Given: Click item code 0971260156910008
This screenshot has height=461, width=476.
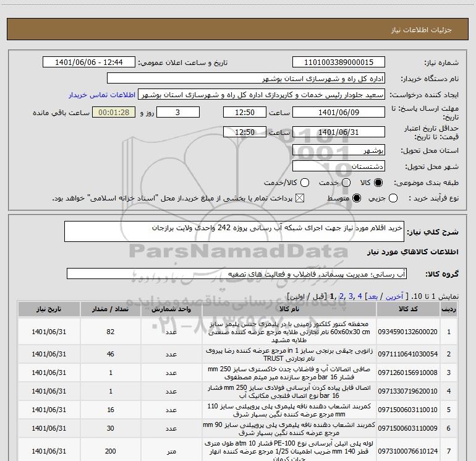Looking at the screenshot, I should (408, 373).
